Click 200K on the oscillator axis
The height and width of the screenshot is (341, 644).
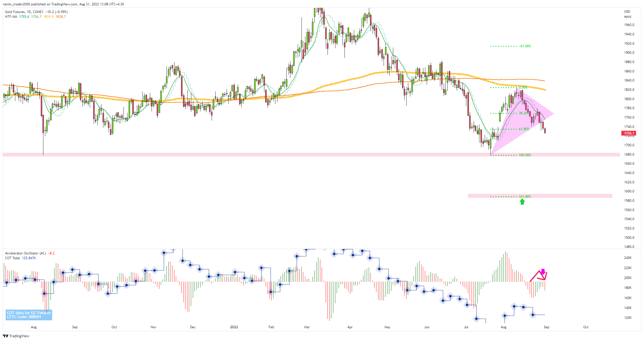pyautogui.click(x=628, y=278)
